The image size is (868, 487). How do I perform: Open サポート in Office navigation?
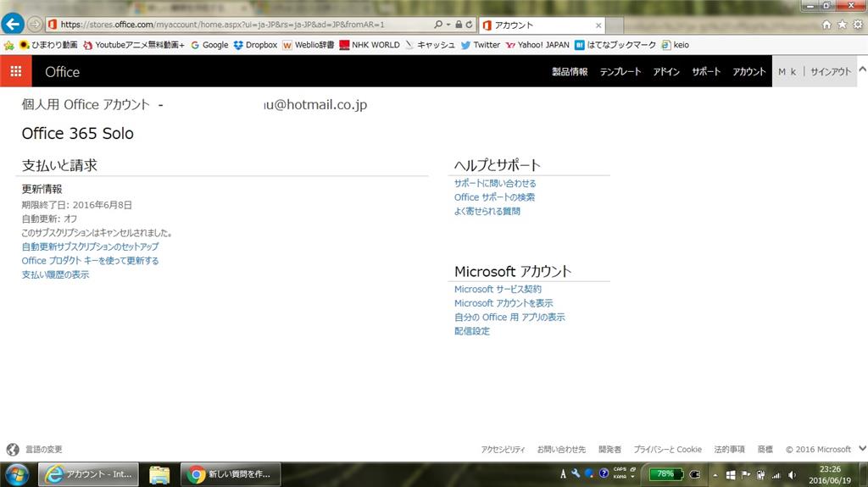(x=706, y=71)
